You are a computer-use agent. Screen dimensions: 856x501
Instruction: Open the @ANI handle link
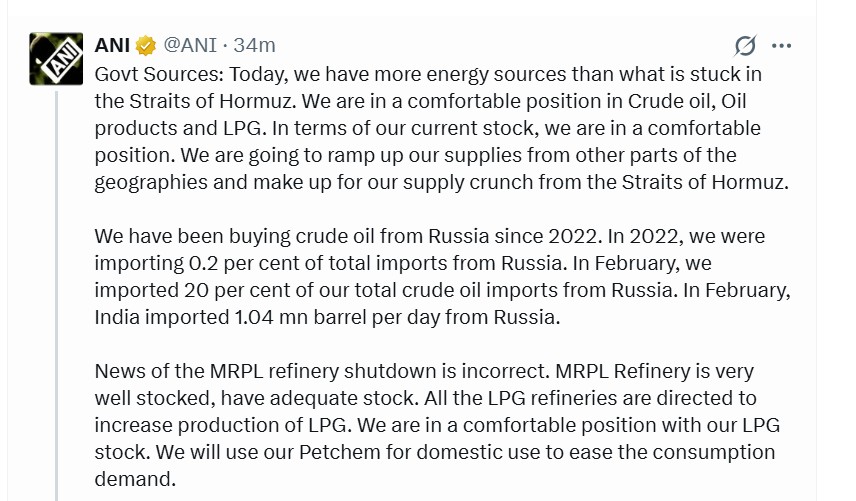(189, 46)
